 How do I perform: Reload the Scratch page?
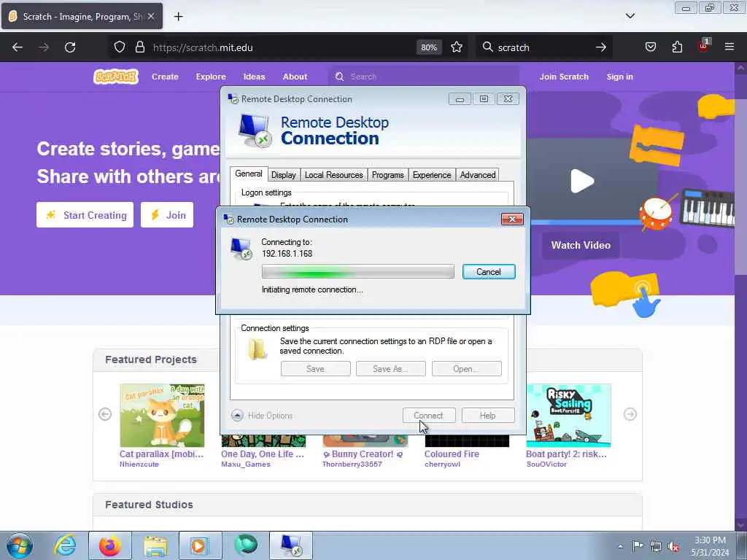(x=70, y=47)
